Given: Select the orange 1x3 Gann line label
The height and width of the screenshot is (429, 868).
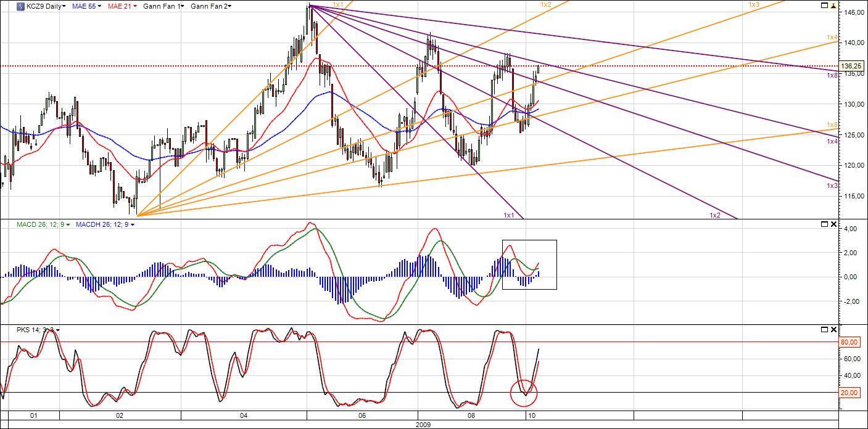Looking at the screenshot, I should [754, 5].
